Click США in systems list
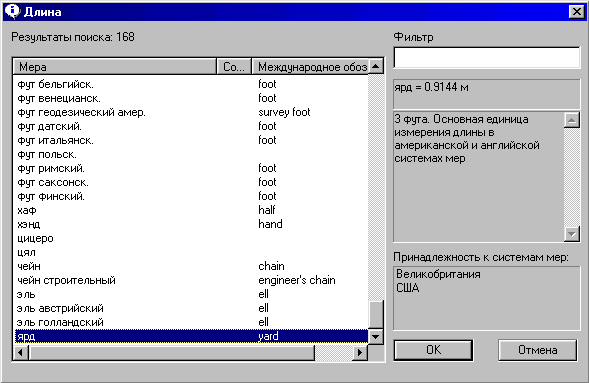 (x=408, y=288)
